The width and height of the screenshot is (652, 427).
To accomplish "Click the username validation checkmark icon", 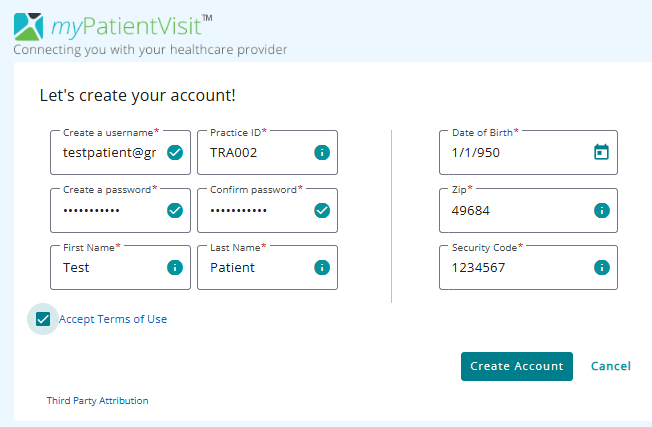I will (175, 153).
